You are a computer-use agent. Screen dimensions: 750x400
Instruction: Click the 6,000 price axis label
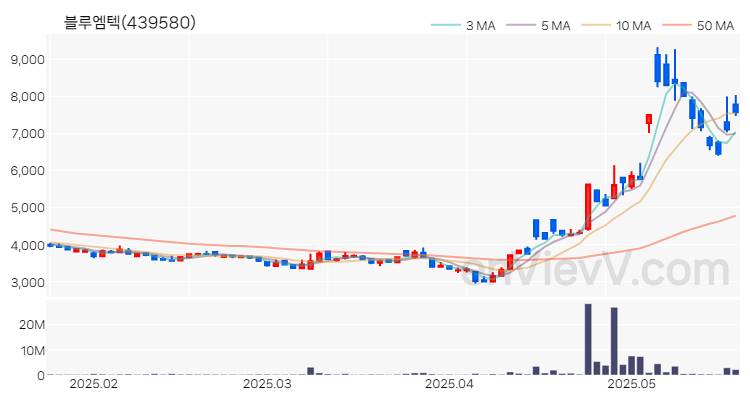coord(27,171)
